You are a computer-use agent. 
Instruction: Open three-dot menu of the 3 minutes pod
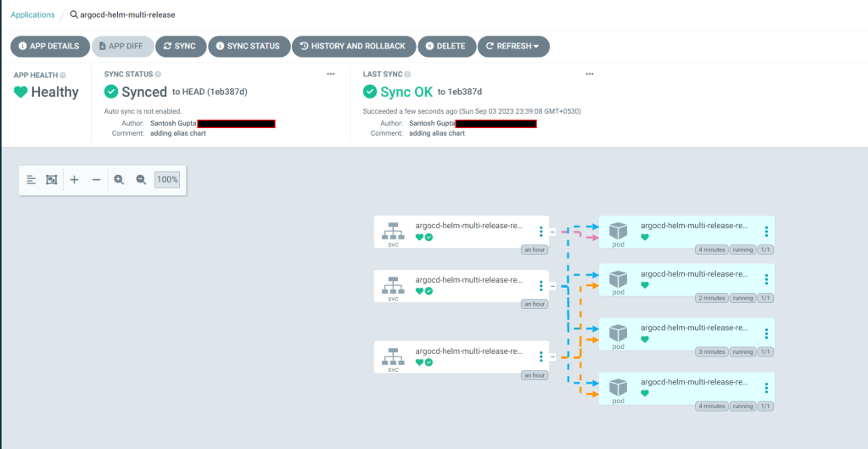click(766, 334)
